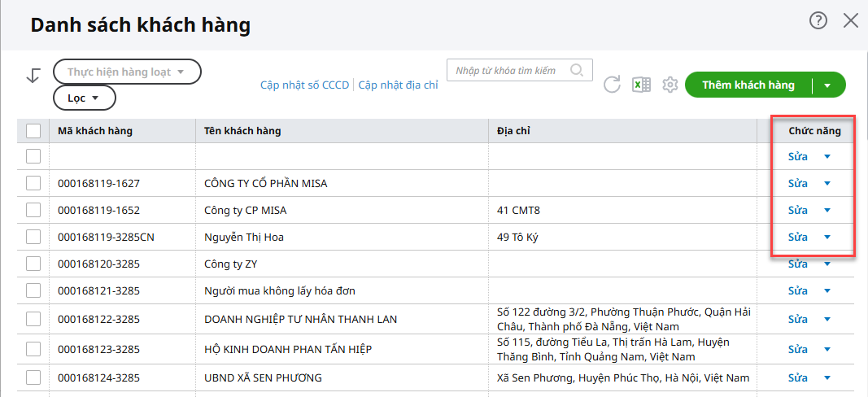Click the refresh list icon
Image resolution: width=868 pixels, height=397 pixels.
pyautogui.click(x=613, y=85)
